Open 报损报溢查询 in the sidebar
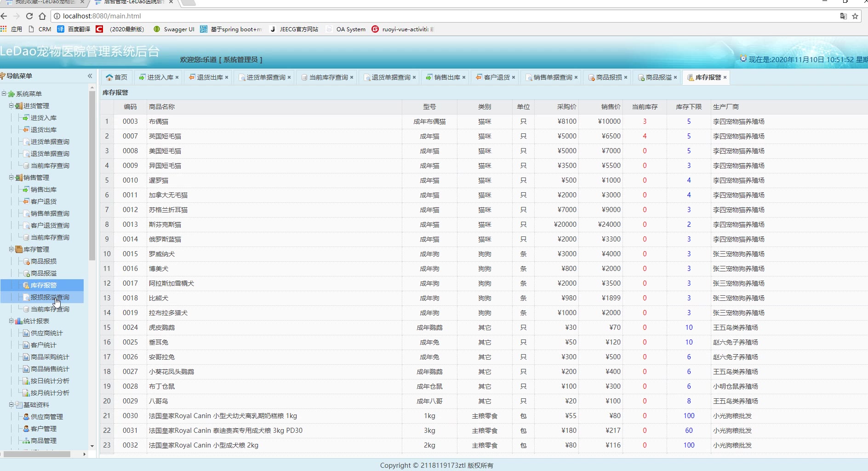Screen dimensions: 868x471 coord(50,297)
